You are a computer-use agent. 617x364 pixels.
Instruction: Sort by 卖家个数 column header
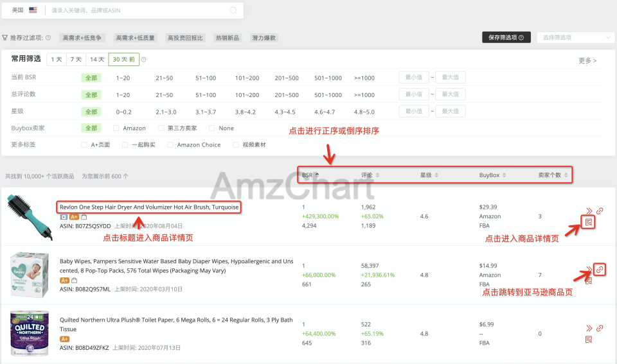(553, 175)
